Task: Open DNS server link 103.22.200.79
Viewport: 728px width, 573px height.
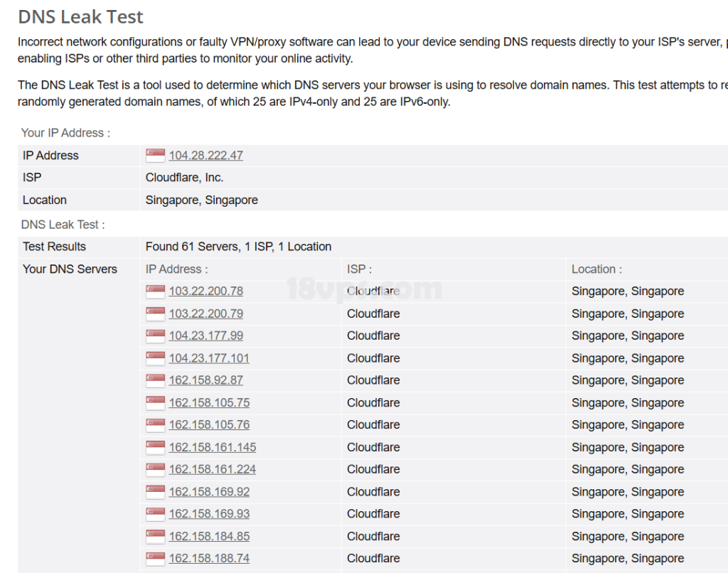Action: tap(205, 314)
